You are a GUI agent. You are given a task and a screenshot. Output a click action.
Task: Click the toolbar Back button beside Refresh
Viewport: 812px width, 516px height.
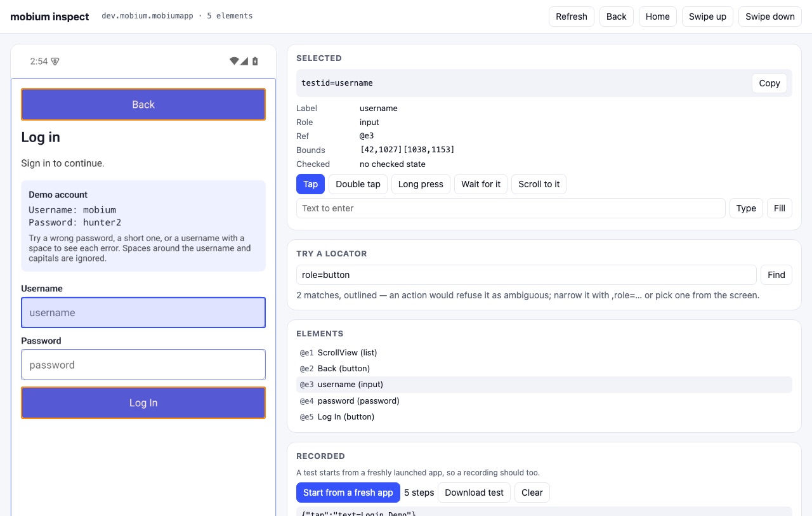[616, 17]
